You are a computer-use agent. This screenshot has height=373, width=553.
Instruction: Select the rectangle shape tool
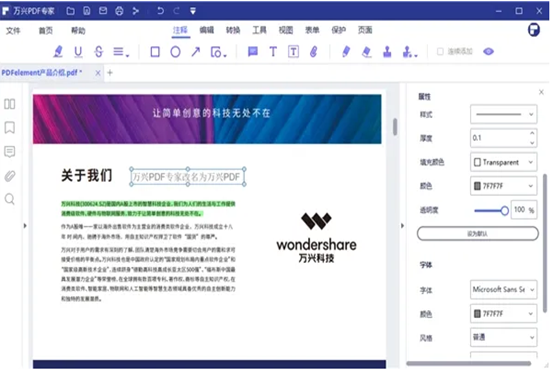click(155, 52)
